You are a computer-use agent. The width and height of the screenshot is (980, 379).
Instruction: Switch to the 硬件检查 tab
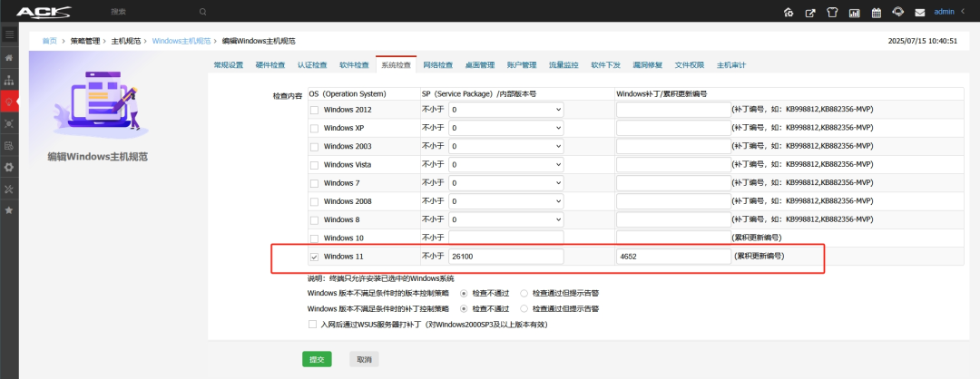tap(270, 65)
